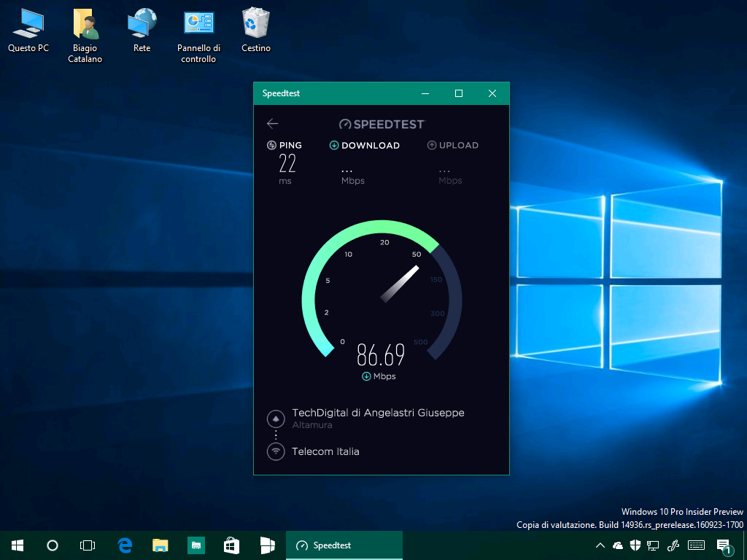Open Pannello di controllo icon
The image size is (747, 560).
click(x=198, y=36)
